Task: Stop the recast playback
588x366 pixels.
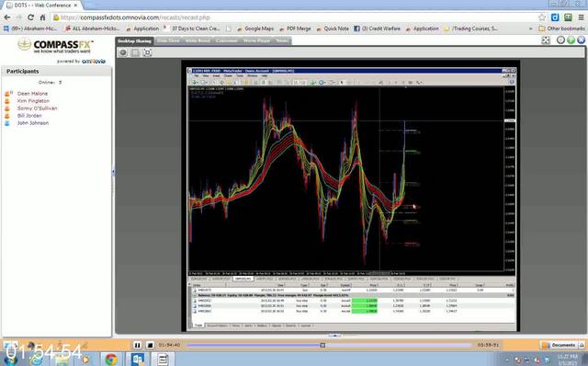Action: click(150, 345)
